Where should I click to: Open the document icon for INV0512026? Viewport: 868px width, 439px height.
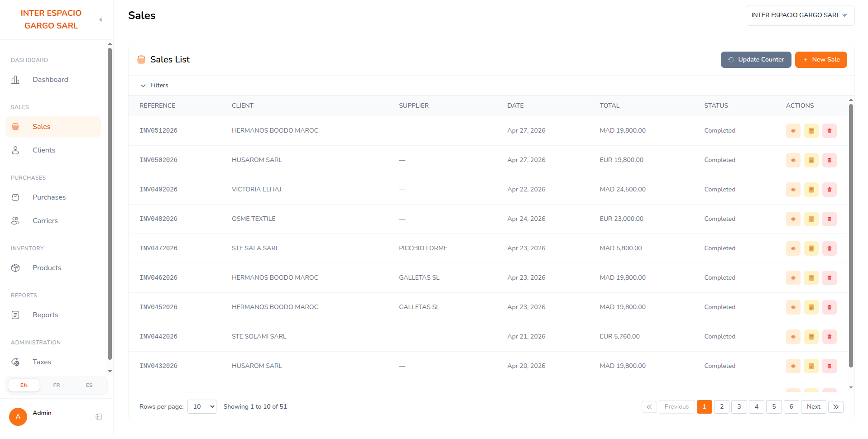tap(811, 131)
